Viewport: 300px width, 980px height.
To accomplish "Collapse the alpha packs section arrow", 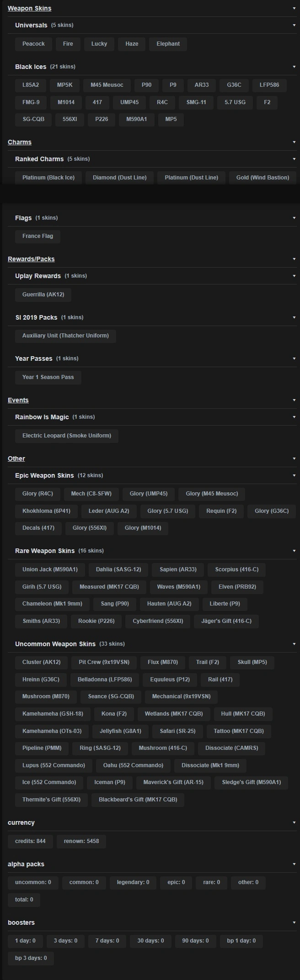I will [294, 864].
